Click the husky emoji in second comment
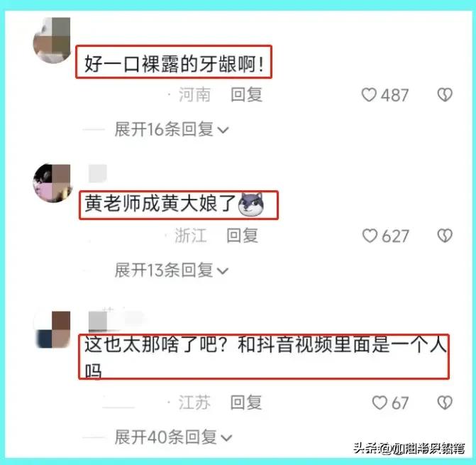The height and width of the screenshot is (465, 476). coord(250,204)
